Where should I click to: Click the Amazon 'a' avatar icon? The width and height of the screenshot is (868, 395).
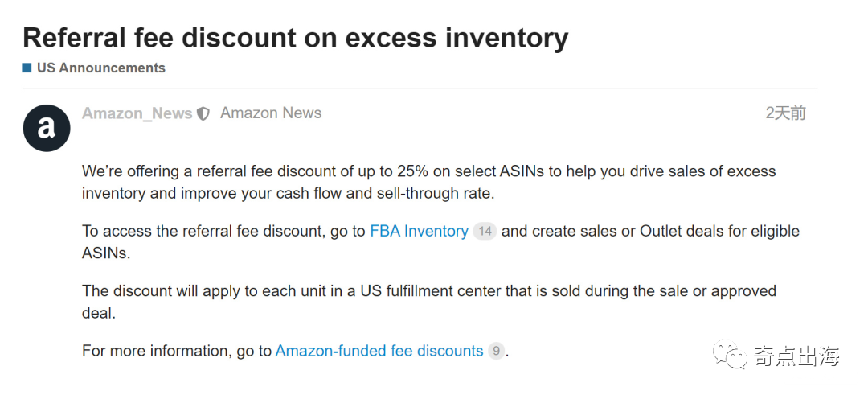pos(47,128)
